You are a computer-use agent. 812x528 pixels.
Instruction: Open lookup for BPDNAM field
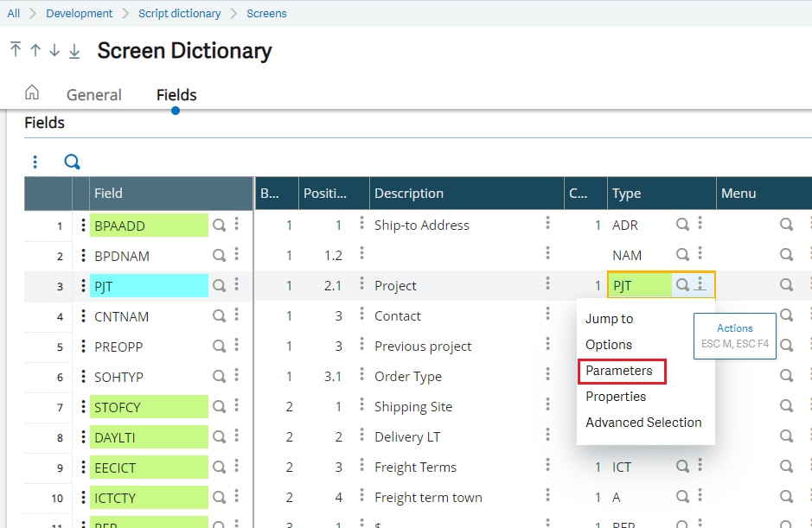220,255
